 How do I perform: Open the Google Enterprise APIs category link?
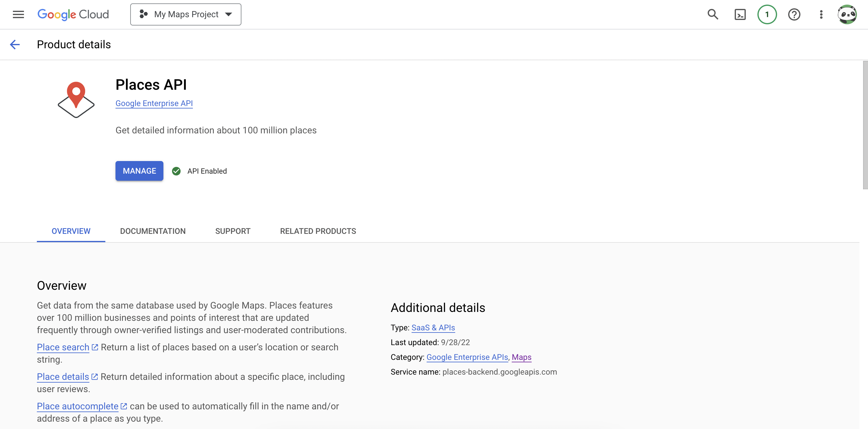[467, 357]
